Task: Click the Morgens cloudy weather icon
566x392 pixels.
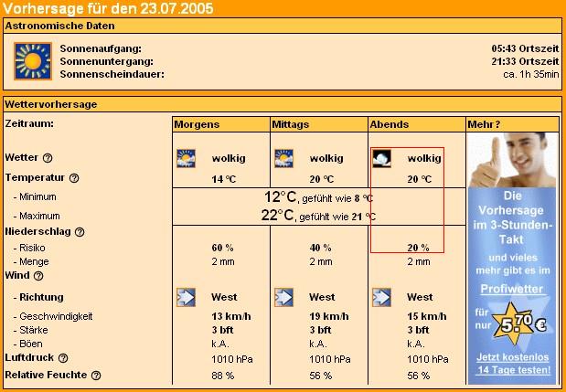Action: pyautogui.click(x=186, y=158)
